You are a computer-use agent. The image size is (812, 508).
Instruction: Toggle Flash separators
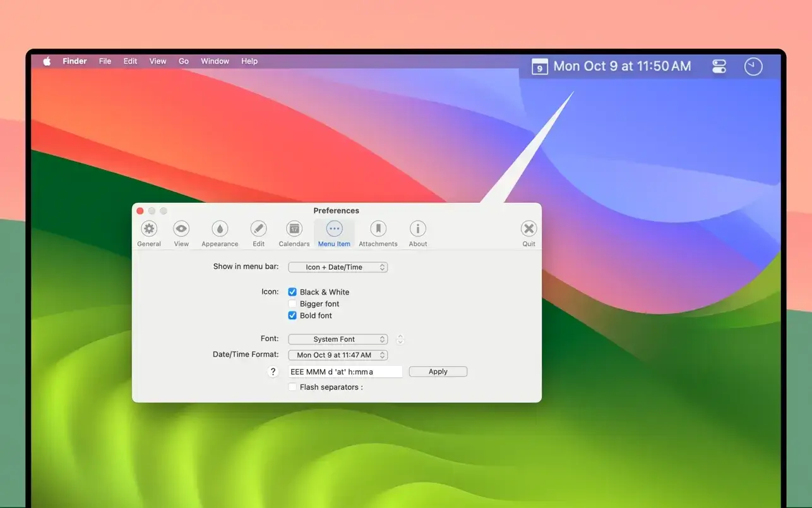coord(292,386)
